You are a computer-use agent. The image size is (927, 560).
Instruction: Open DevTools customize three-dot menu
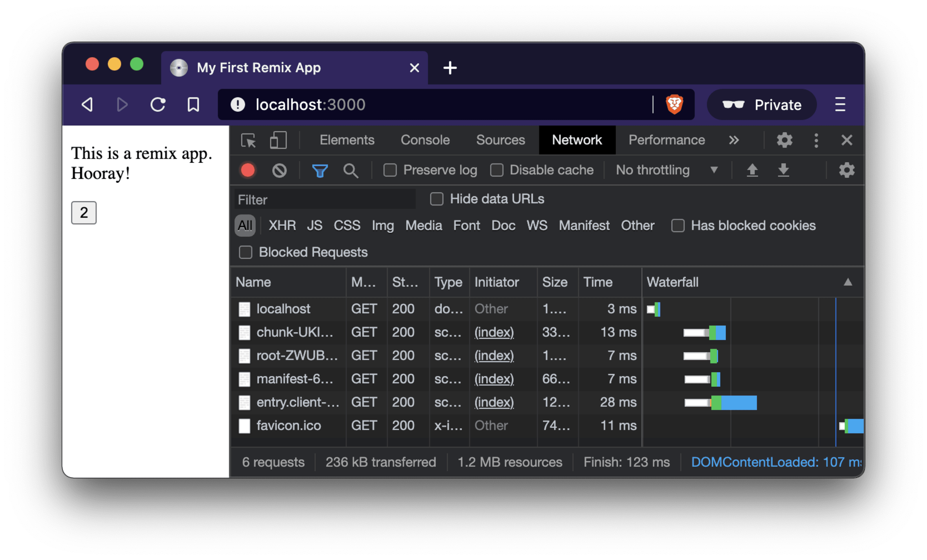(x=816, y=140)
